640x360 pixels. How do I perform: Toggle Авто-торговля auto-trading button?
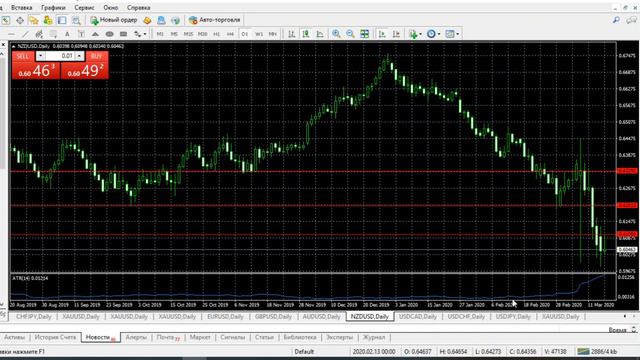pyautogui.click(x=215, y=20)
